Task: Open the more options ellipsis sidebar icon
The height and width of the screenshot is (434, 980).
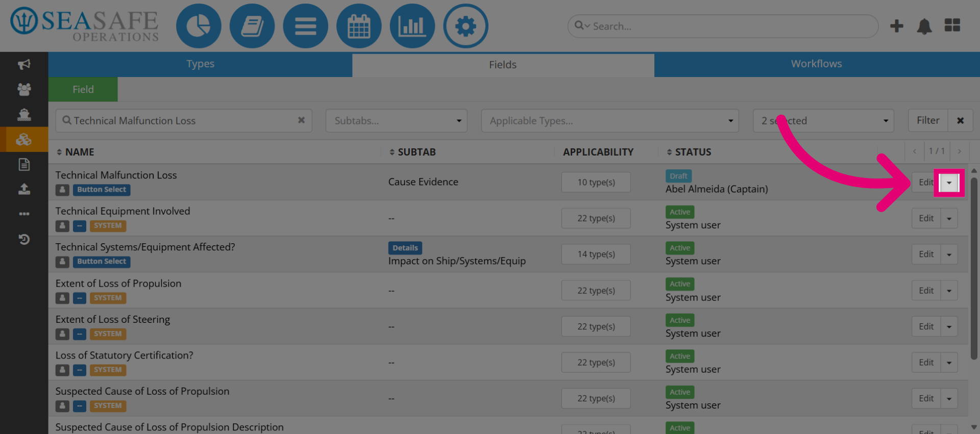Action: point(24,214)
